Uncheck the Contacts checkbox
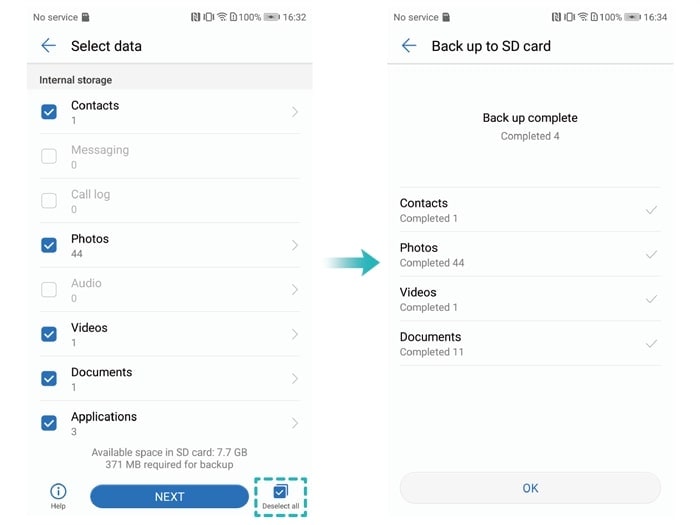 click(x=49, y=112)
